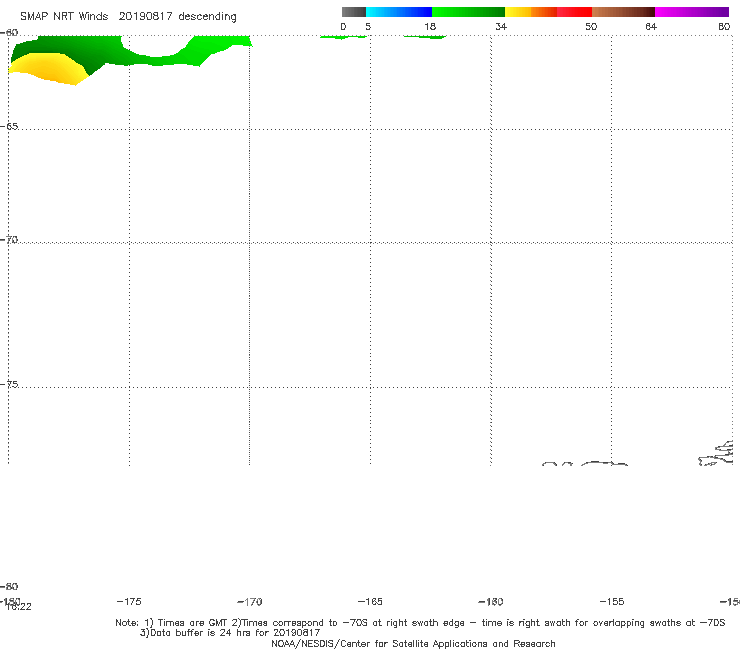This screenshot has height=650, width=740.
Task: Click the longitude label '-170'
Action: 250,602
